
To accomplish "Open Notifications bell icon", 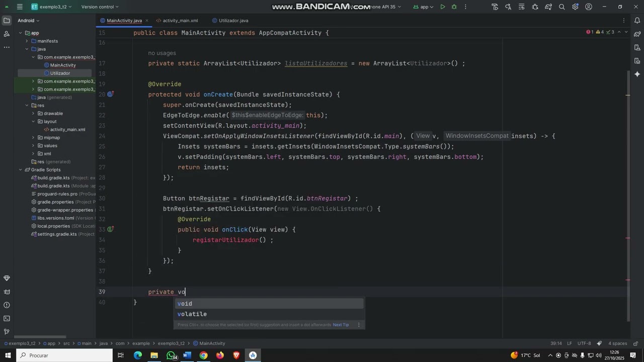I will 637,21.
